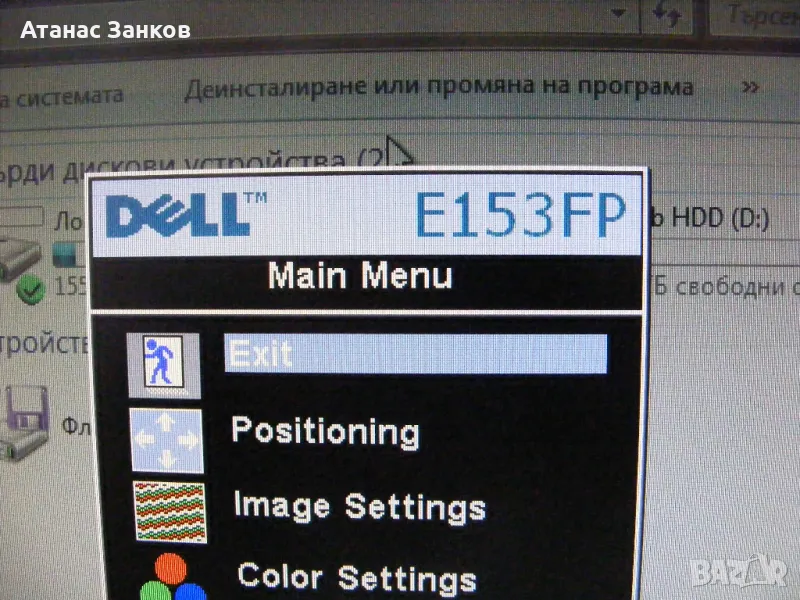Viewport: 800px width, 600px height.
Task: Click the Exit walking-man icon
Action: tap(164, 363)
